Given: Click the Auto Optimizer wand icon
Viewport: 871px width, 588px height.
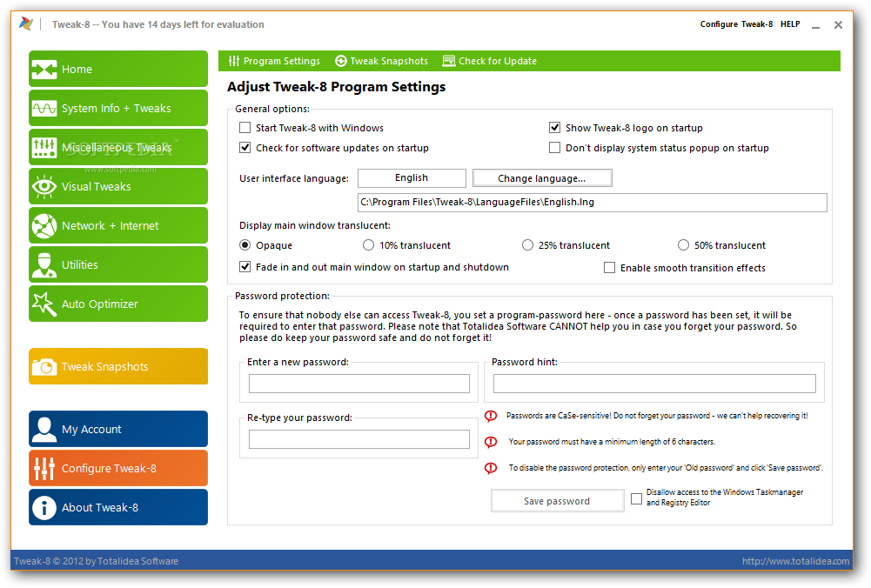Looking at the screenshot, I should coord(44,304).
